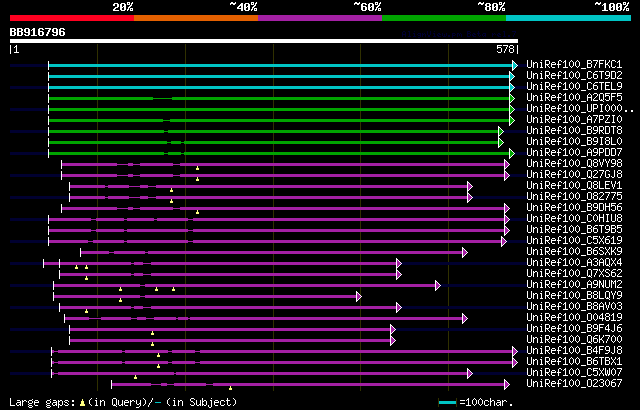Image resolution: width=640 pixels, height=410 pixels.
Task: Click the Large gaps legend text
Action: tap(42, 403)
